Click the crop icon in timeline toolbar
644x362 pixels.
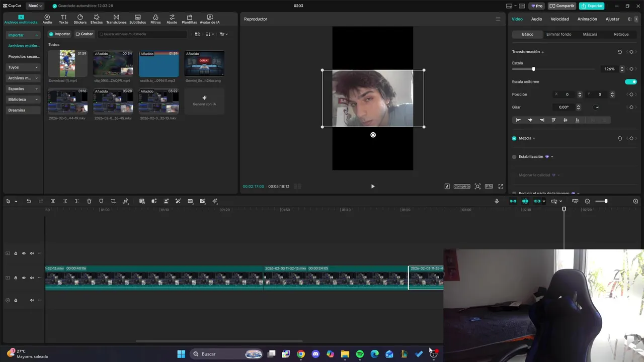coord(113,201)
